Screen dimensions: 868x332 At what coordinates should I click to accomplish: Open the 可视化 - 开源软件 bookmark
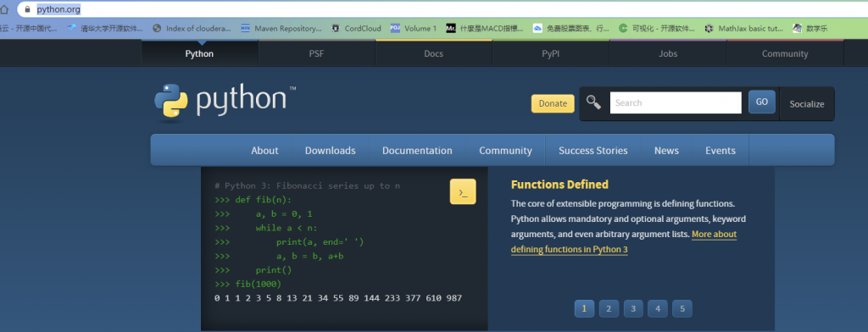(x=657, y=28)
